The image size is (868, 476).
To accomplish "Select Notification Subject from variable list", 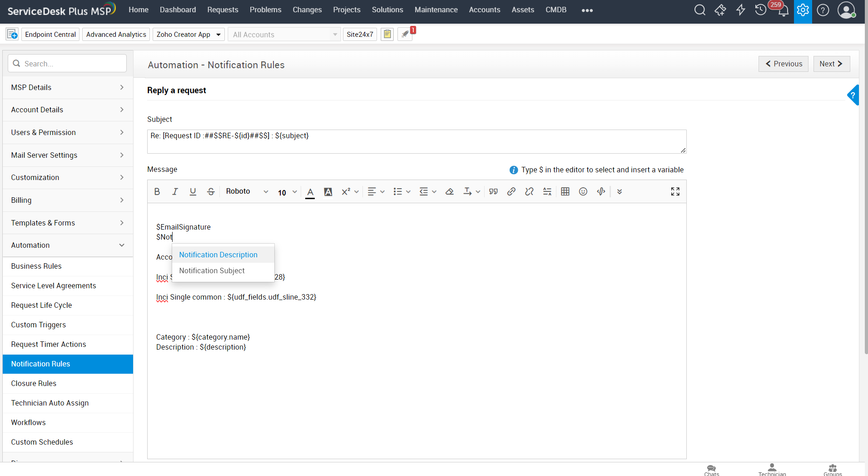I will coord(223,271).
